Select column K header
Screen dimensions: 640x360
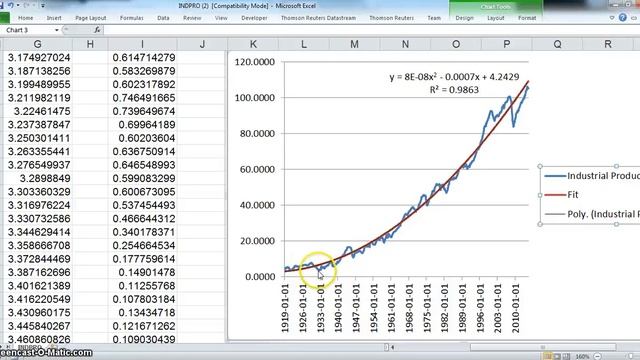tap(253, 44)
